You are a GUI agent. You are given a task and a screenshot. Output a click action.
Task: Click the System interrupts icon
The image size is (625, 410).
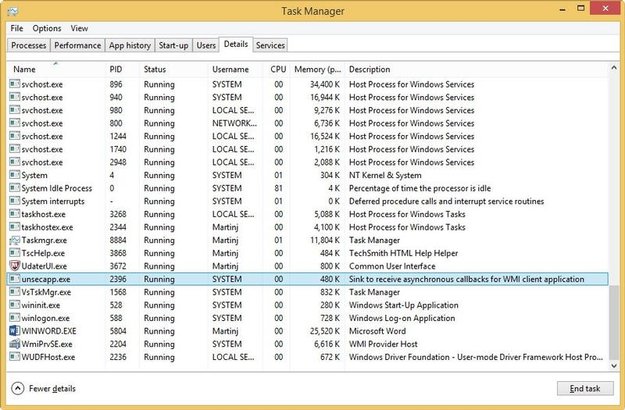click(x=15, y=201)
